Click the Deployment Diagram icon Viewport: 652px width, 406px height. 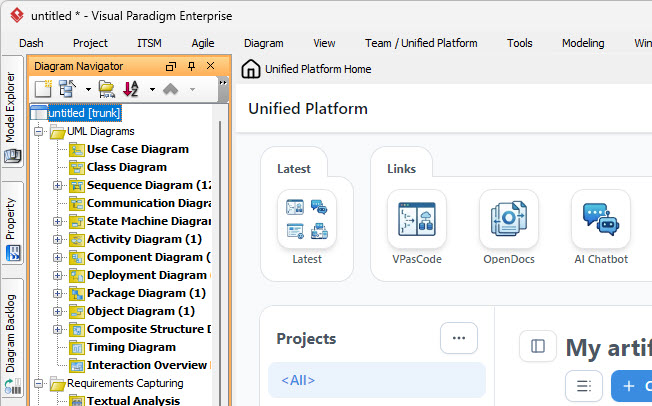pos(77,275)
